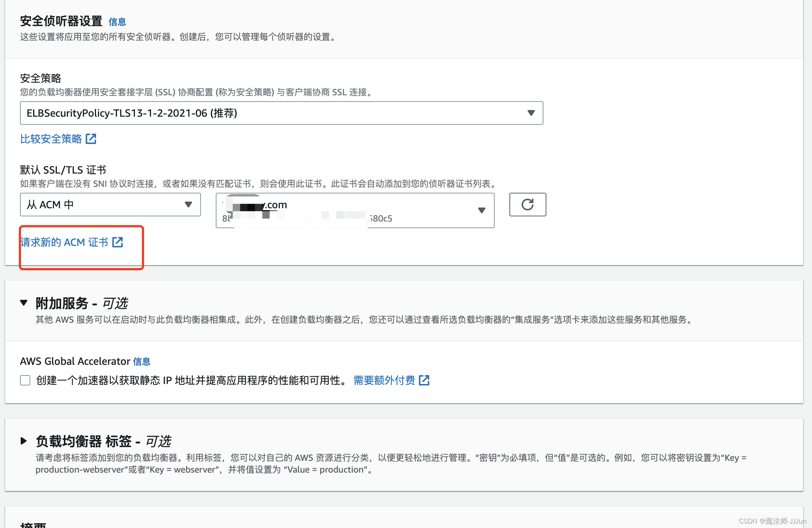
Task: Open the ACM certificate selection dropdown
Action: click(x=355, y=210)
